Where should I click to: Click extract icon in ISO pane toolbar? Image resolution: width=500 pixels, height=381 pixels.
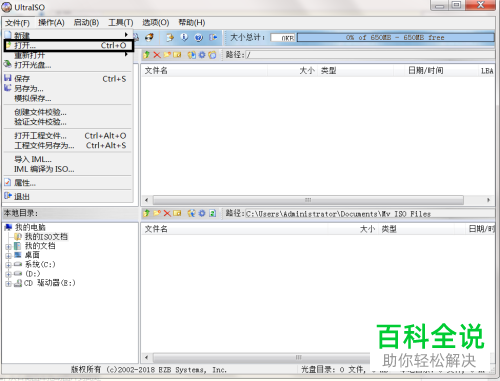point(191,55)
